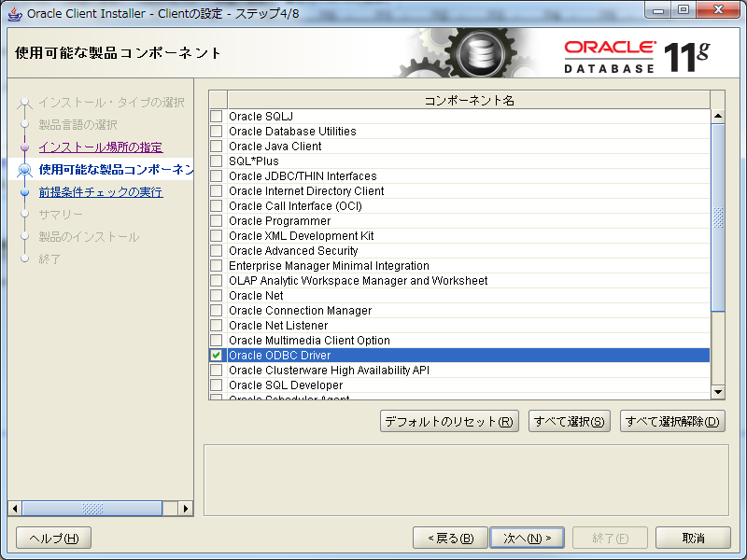Click the デフォルトのリセット button
Screen dimensions: 747x560
coord(449,421)
